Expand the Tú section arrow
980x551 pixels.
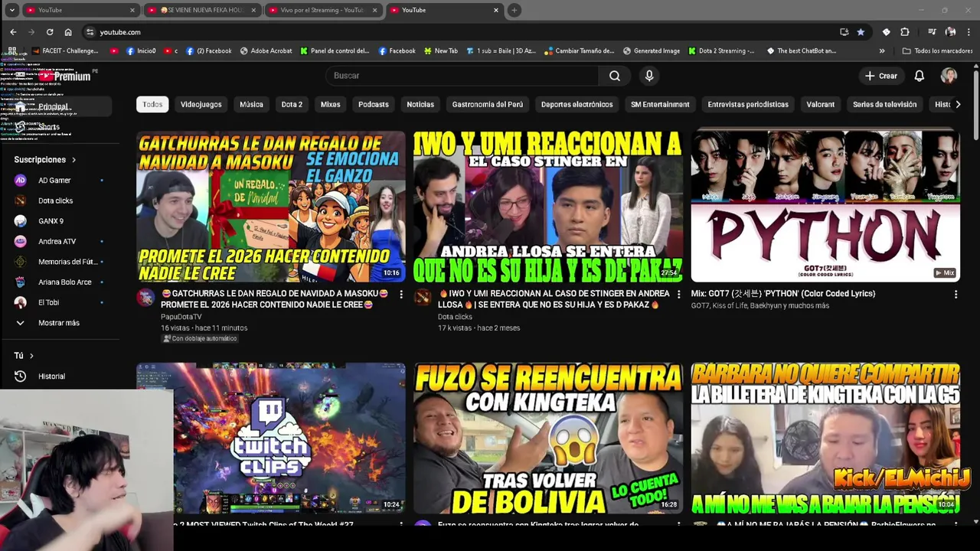[31, 356]
